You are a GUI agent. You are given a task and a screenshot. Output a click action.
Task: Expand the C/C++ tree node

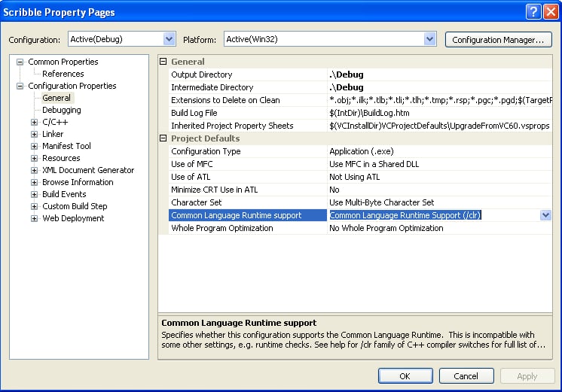(x=35, y=122)
